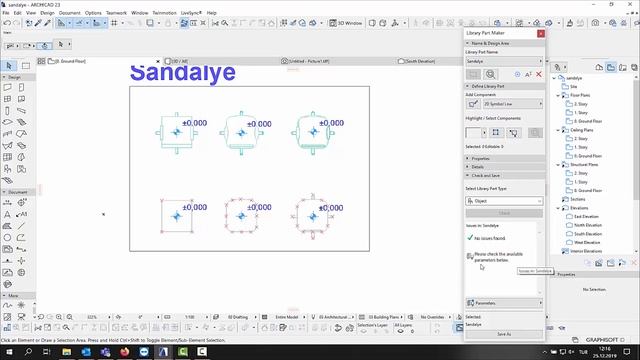
Task: Toggle the quick selection geometry button in the info box
Action: [45, 46]
